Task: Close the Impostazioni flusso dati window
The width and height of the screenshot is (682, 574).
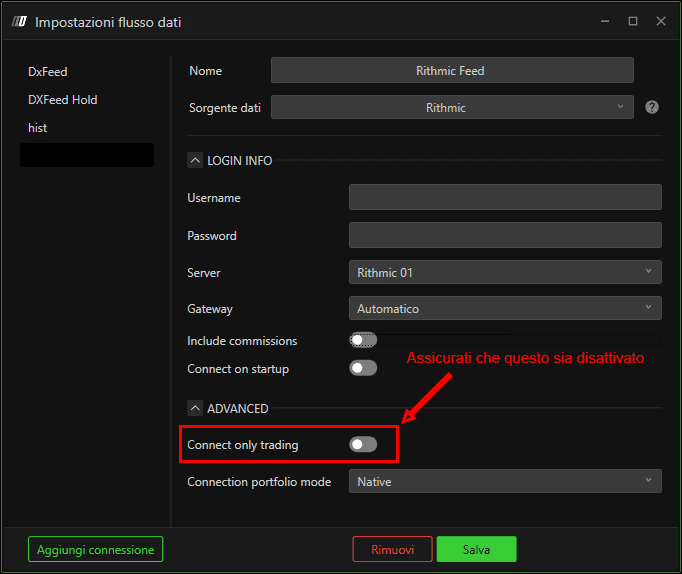Action: point(661,21)
